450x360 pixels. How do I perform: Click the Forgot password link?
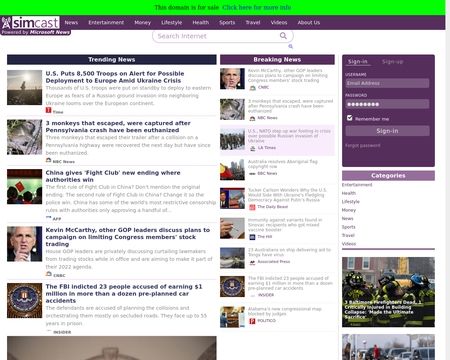click(x=362, y=145)
